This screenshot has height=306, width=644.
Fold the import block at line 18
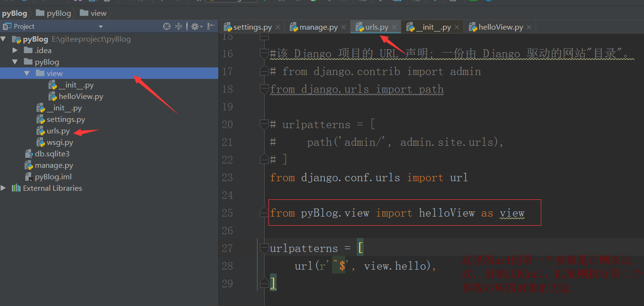(264, 89)
